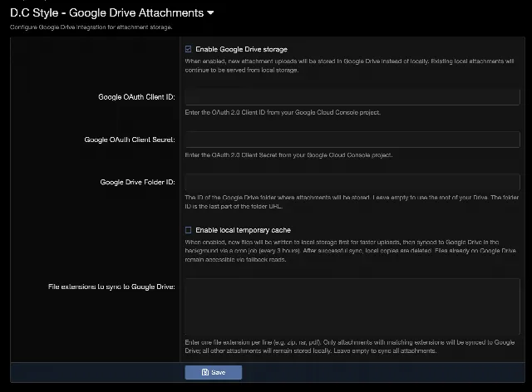532x392 pixels.
Task: Focus the Google OAuth Client Secret field
Action: tap(352, 140)
